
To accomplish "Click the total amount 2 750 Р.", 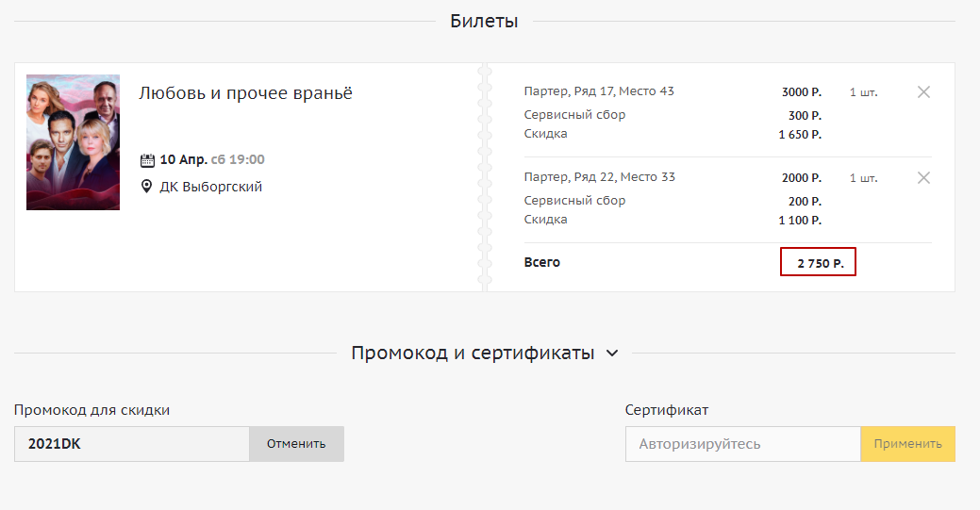I will [x=818, y=263].
